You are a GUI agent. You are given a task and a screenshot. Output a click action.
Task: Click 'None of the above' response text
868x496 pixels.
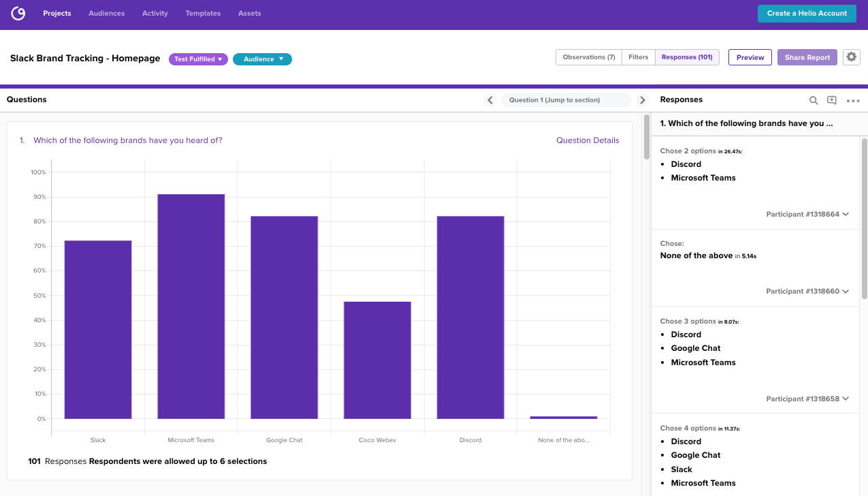click(x=696, y=255)
